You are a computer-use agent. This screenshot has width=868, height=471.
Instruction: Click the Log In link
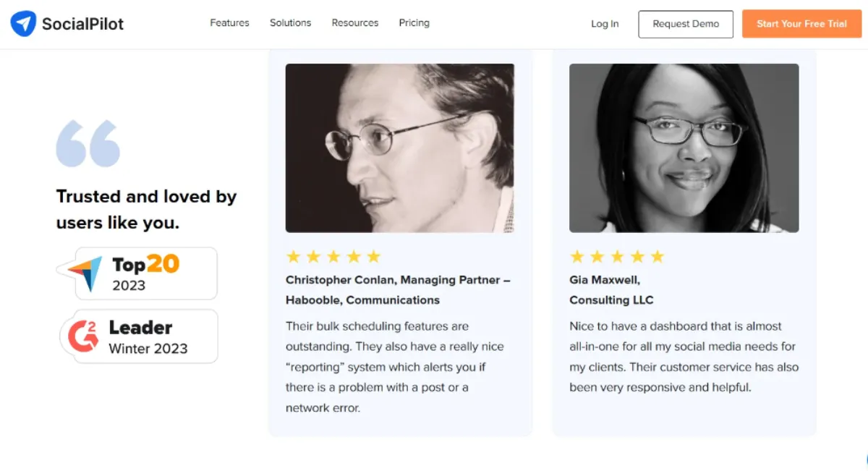click(x=605, y=24)
